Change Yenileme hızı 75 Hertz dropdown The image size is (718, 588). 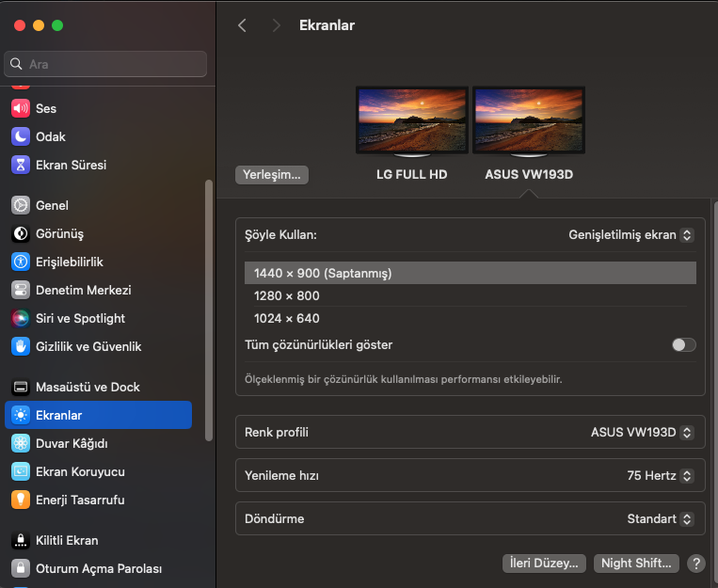click(660, 476)
